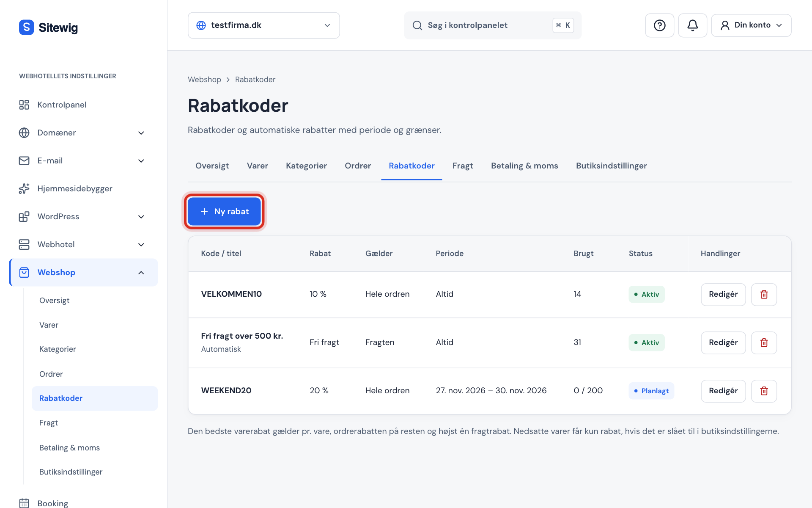Switch to the Varer tab
The image size is (812, 508).
point(257,166)
